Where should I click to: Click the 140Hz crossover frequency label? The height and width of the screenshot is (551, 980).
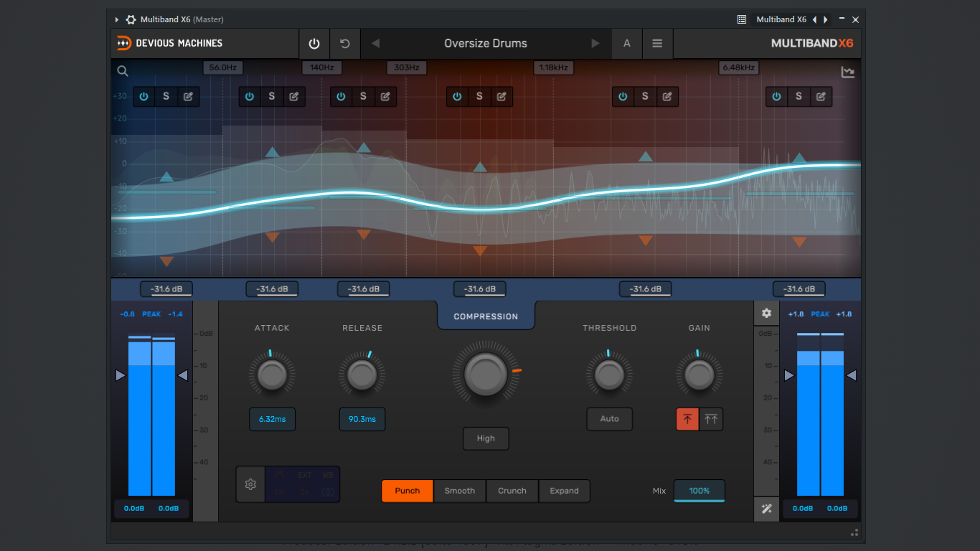coord(322,67)
